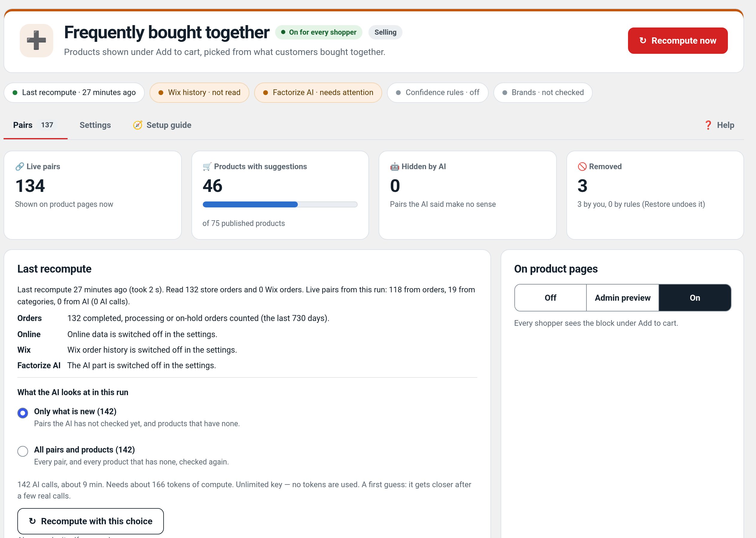
Task: Click the On product pages heading
Action: (x=556, y=269)
